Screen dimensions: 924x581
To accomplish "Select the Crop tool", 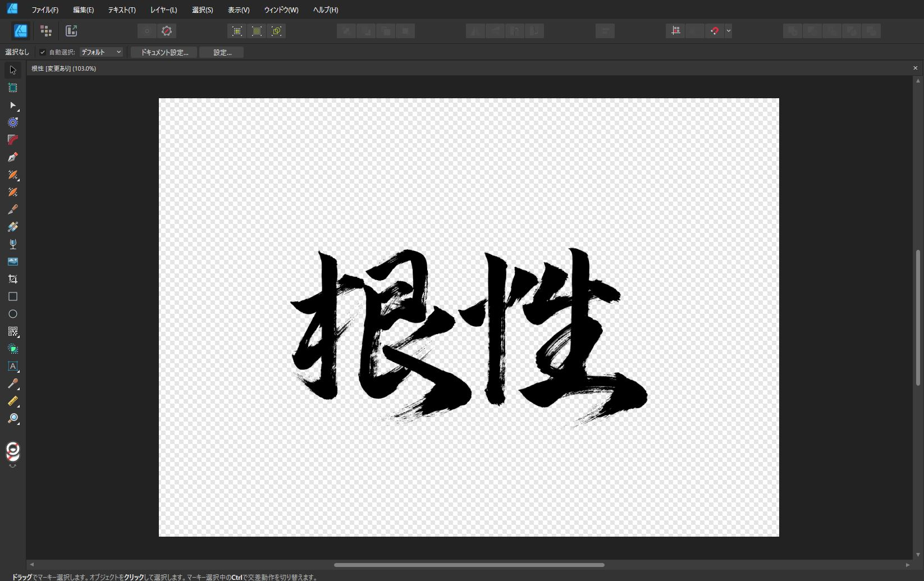I will click(x=12, y=279).
